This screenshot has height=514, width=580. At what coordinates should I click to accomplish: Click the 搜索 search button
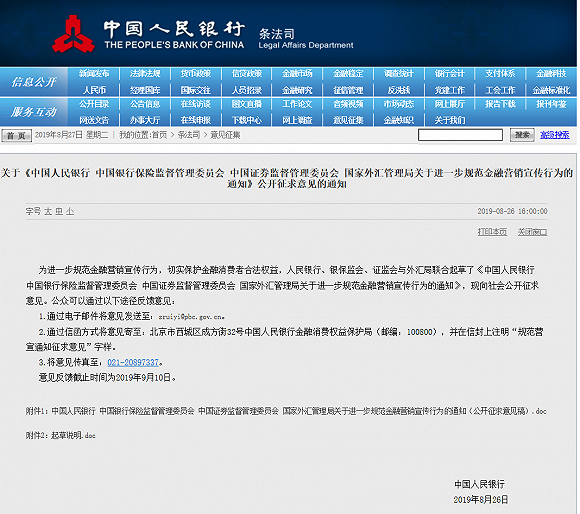coord(522,135)
